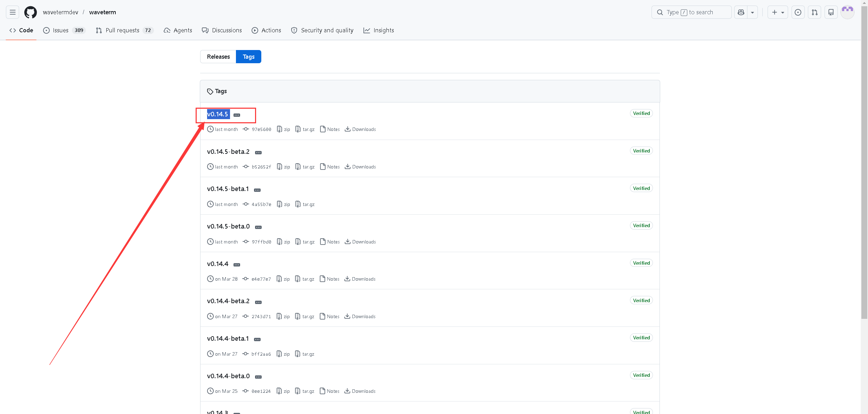The image size is (868, 414).
Task: Open the hamburger navigation menu
Action: pos(13,12)
